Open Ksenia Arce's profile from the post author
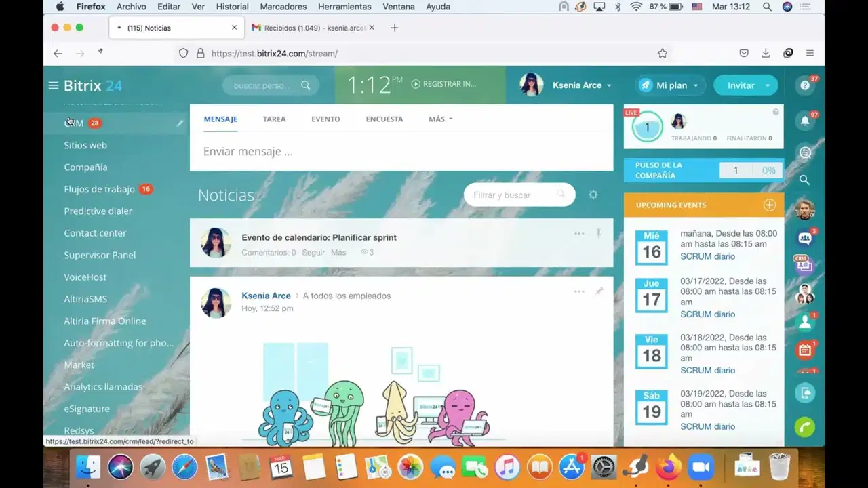The image size is (868, 488). [x=266, y=296]
